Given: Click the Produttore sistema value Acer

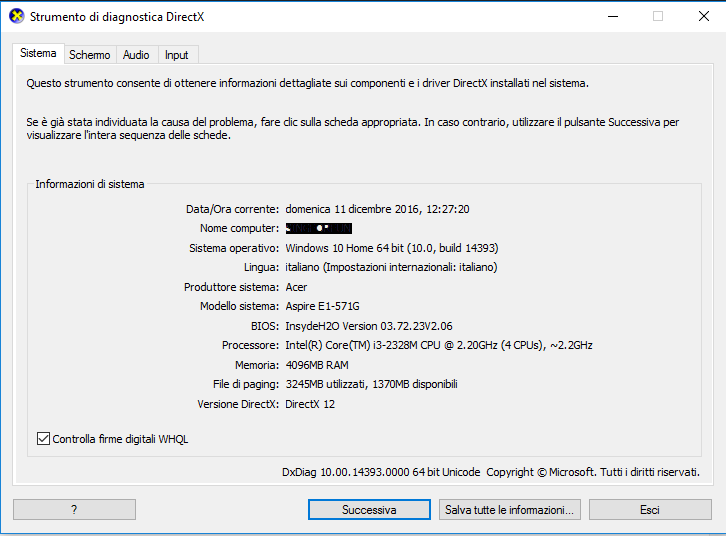Looking at the screenshot, I should point(296,287).
